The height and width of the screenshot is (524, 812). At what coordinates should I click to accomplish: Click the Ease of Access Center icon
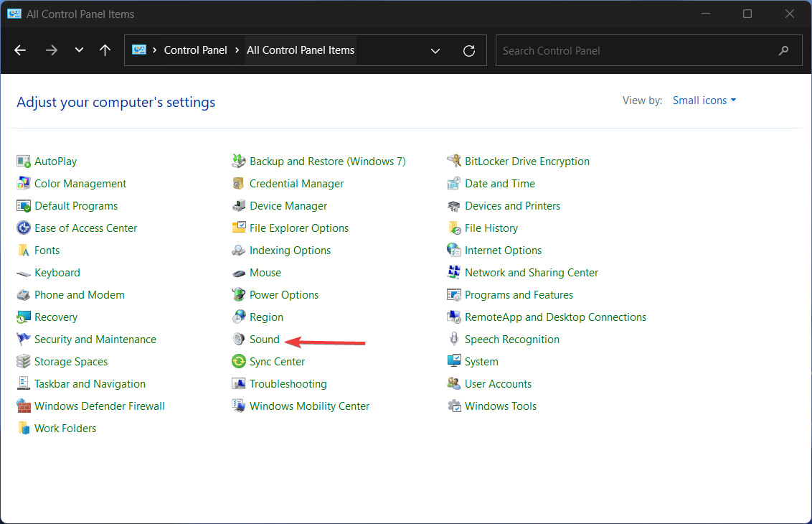tap(23, 228)
